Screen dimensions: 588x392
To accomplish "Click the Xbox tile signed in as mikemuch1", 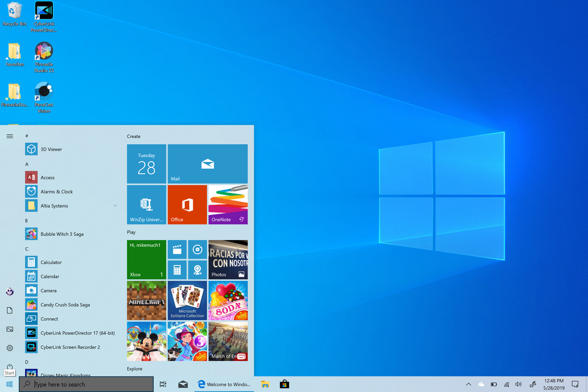I will [146, 260].
